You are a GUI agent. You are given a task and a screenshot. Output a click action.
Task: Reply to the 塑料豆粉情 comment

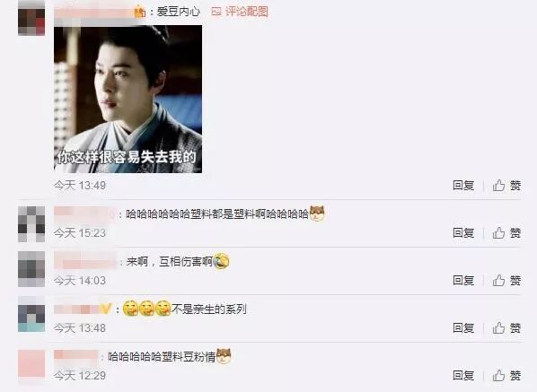463,375
